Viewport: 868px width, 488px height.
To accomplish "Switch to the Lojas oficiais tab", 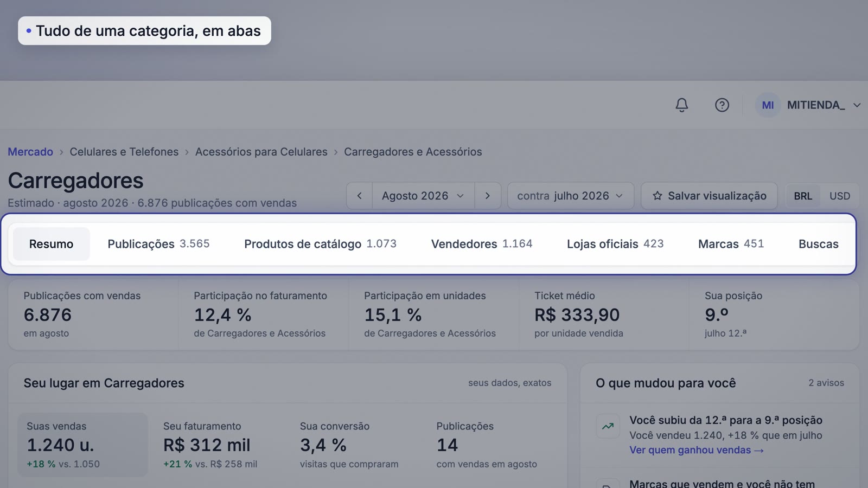I will (x=615, y=244).
